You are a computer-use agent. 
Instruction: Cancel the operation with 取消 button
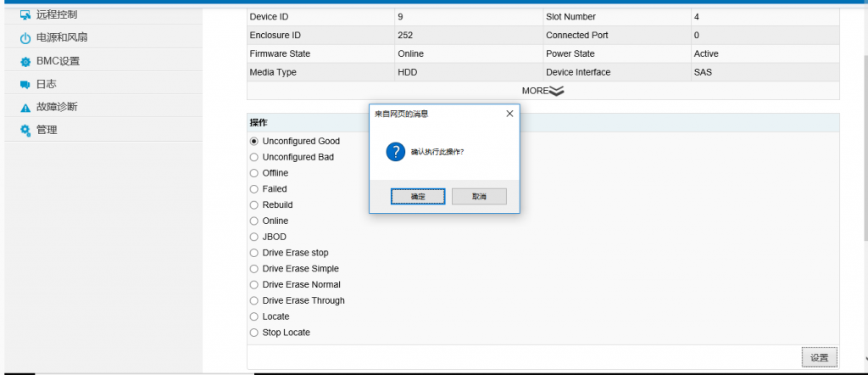(479, 196)
